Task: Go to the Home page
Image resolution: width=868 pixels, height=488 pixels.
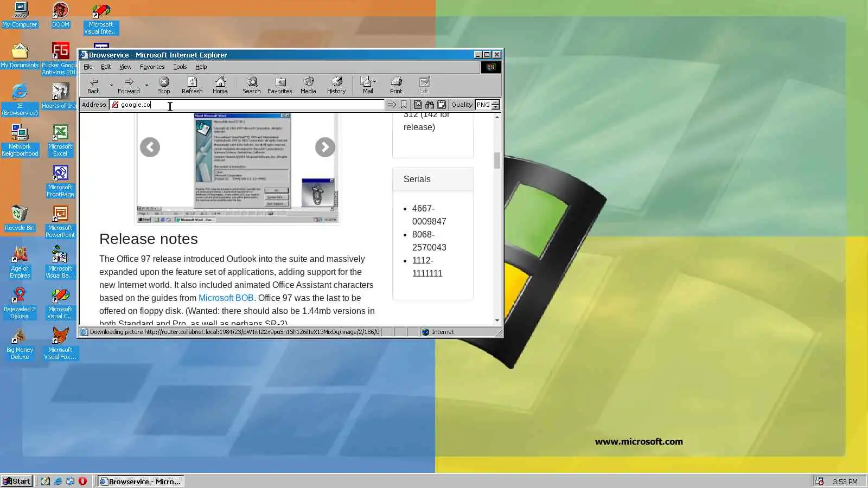Action: (220, 85)
